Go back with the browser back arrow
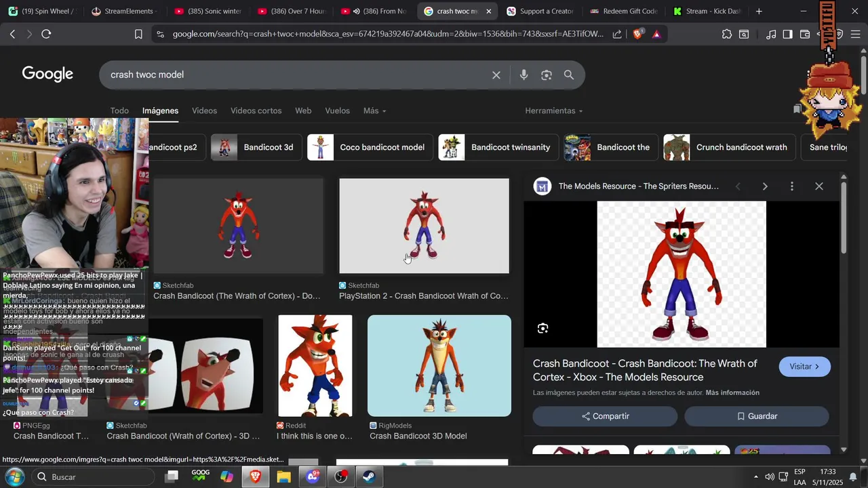The image size is (868, 488). 12,34
